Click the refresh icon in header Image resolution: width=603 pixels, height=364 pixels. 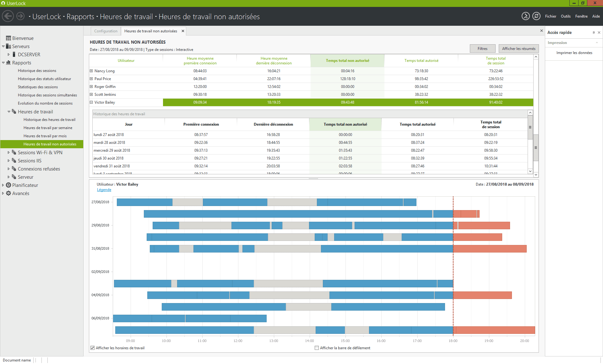tap(536, 16)
